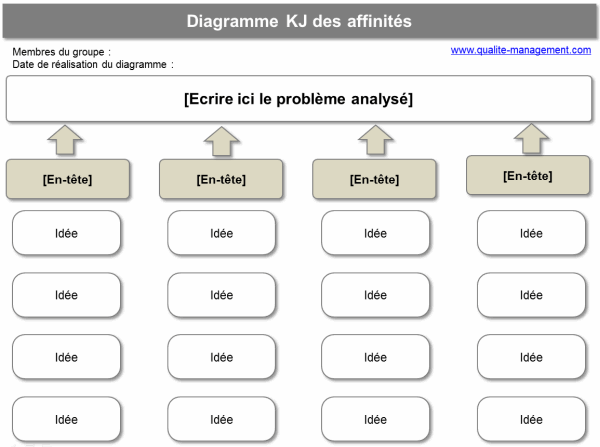Click the "Ecrire ici le problème analysé" box

coord(299,100)
